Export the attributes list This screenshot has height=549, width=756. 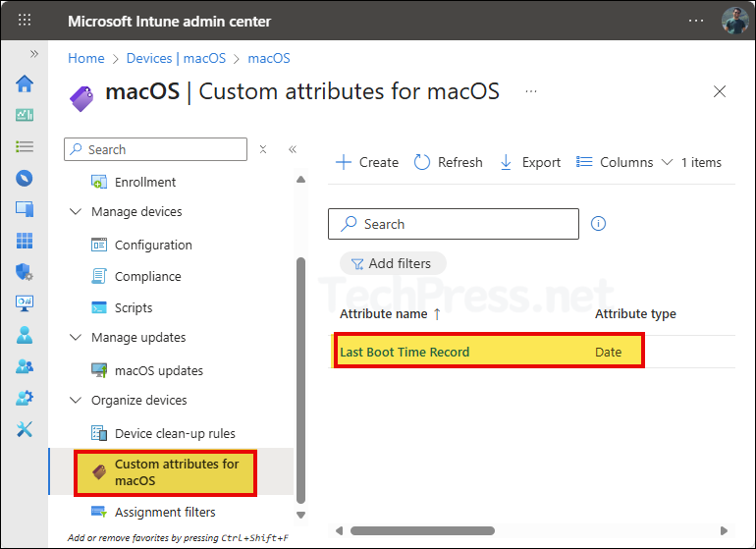(x=530, y=163)
